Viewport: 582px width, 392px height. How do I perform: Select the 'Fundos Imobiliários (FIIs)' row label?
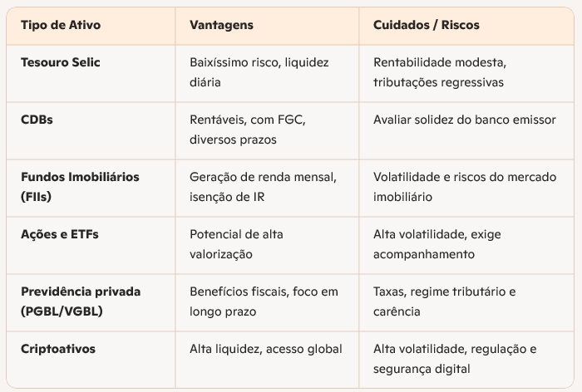pos(80,187)
